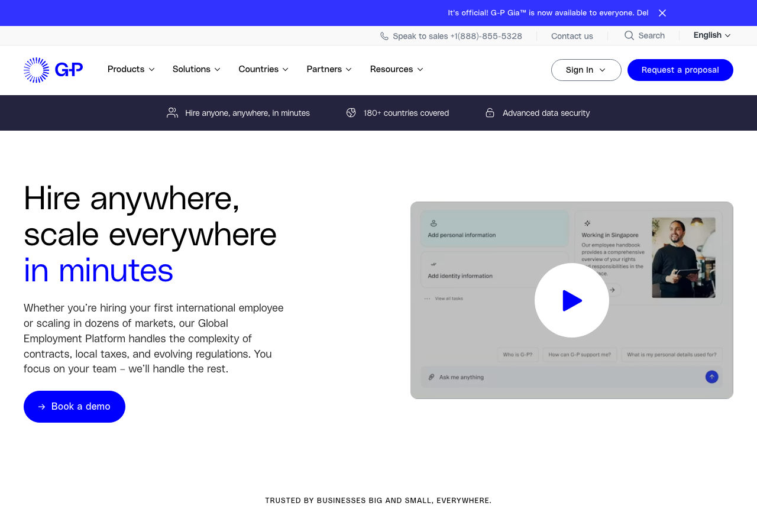Click the Search text in the top bar

(651, 35)
